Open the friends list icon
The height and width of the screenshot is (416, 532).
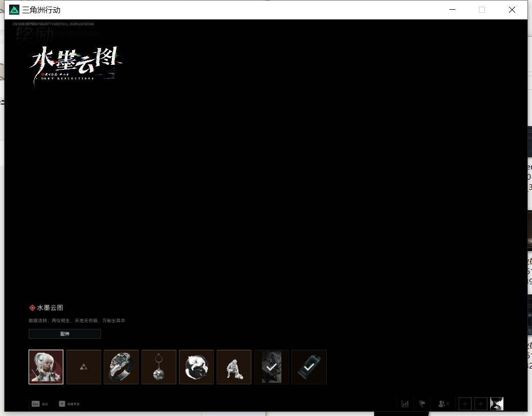443,404
